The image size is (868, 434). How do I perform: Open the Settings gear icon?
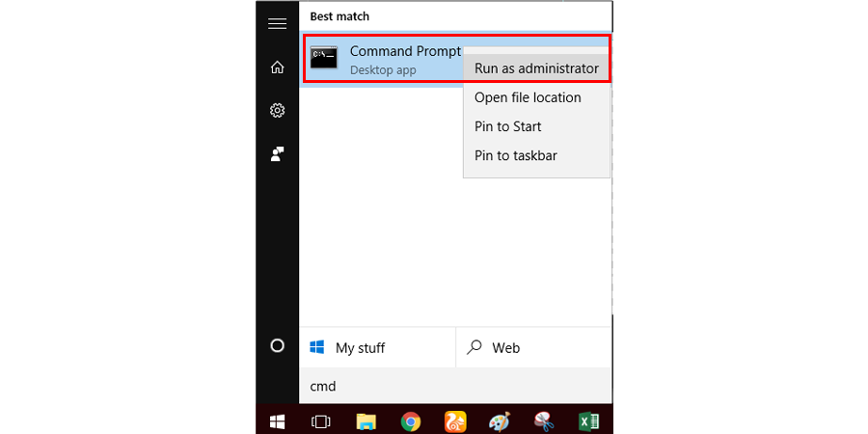[x=277, y=111]
